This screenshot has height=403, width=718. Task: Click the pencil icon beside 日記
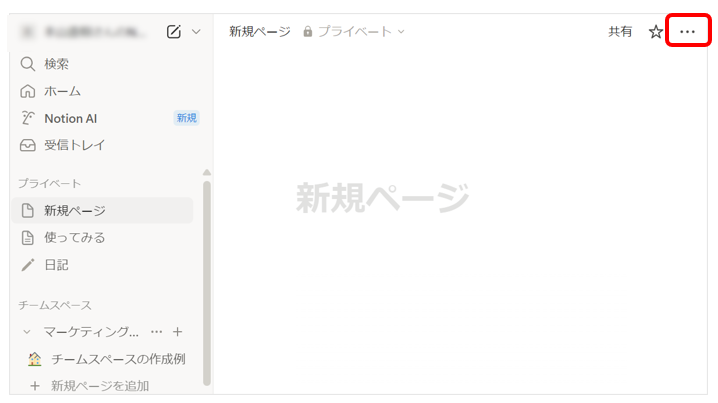pyautogui.click(x=28, y=265)
